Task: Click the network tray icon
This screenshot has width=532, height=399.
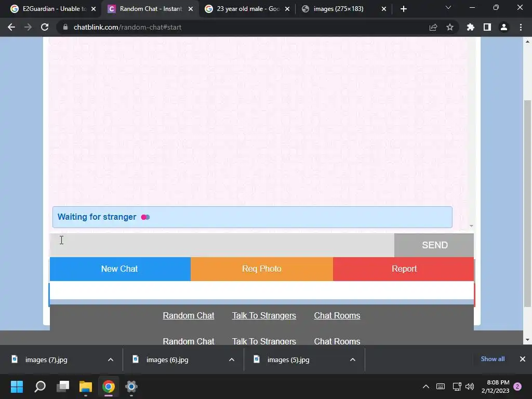Action: click(457, 387)
